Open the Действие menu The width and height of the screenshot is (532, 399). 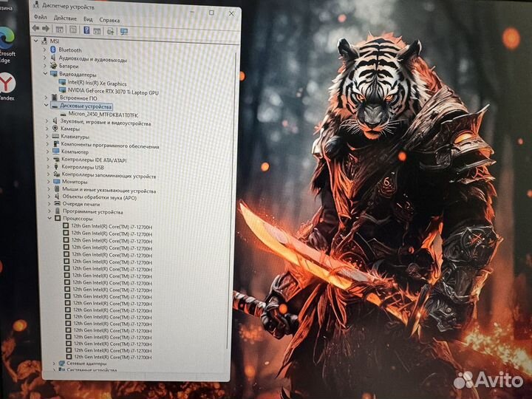65,18
